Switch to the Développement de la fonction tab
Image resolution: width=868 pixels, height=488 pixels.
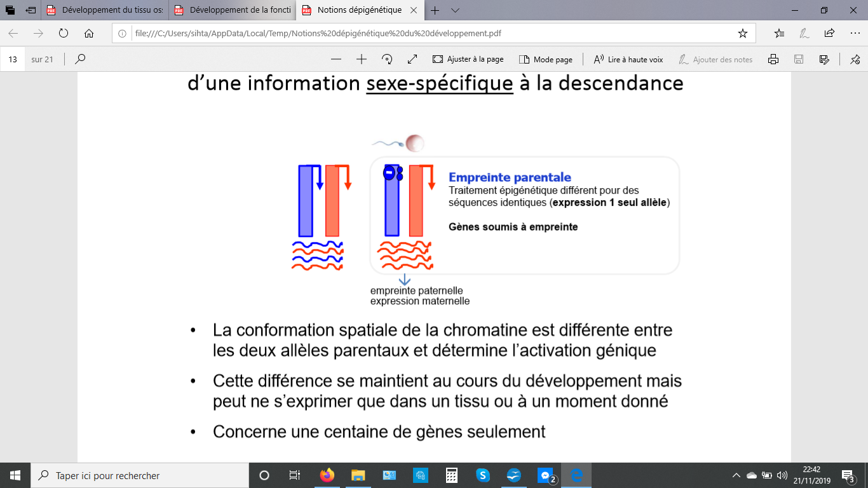click(x=232, y=10)
